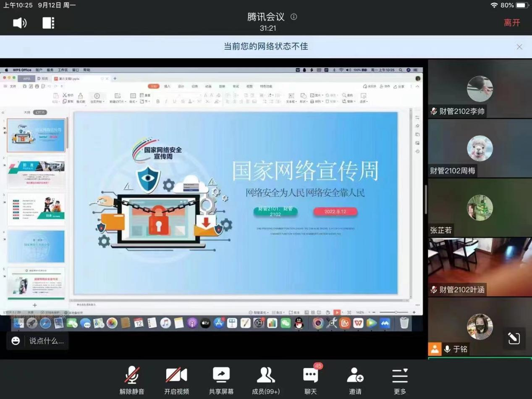This screenshot has width=532, height=399.
Task: Open 共享屏幕 screen sharing
Action: [x=221, y=380]
